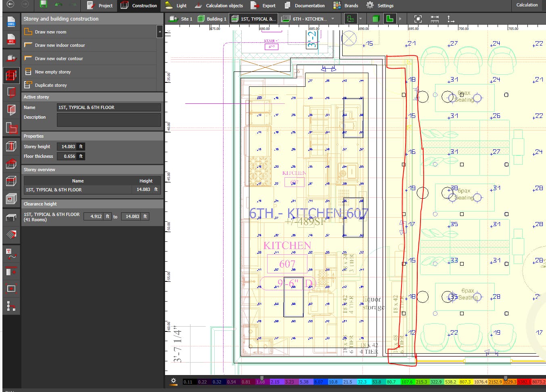Click Duplicate storey
Screen dimensions: 546x392
tap(51, 85)
